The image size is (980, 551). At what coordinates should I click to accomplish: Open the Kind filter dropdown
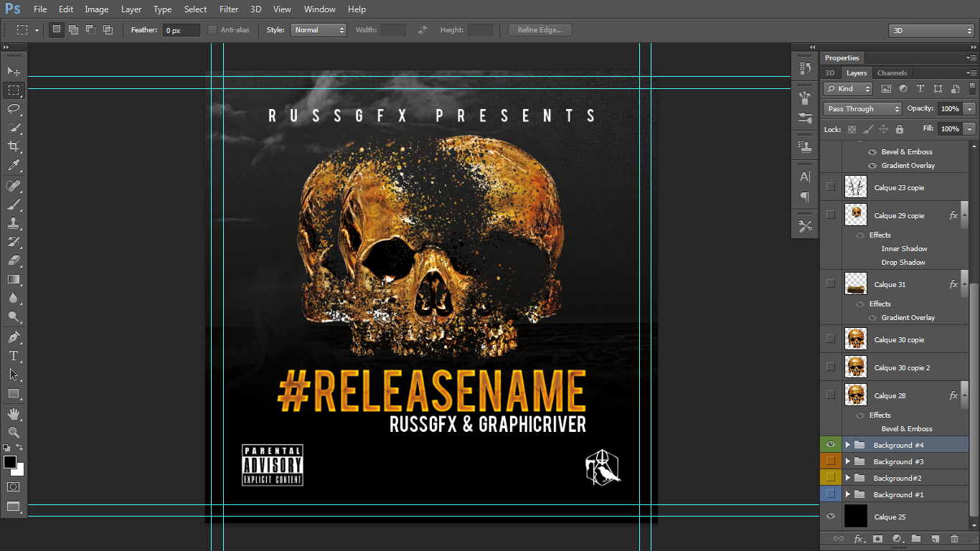pos(848,89)
